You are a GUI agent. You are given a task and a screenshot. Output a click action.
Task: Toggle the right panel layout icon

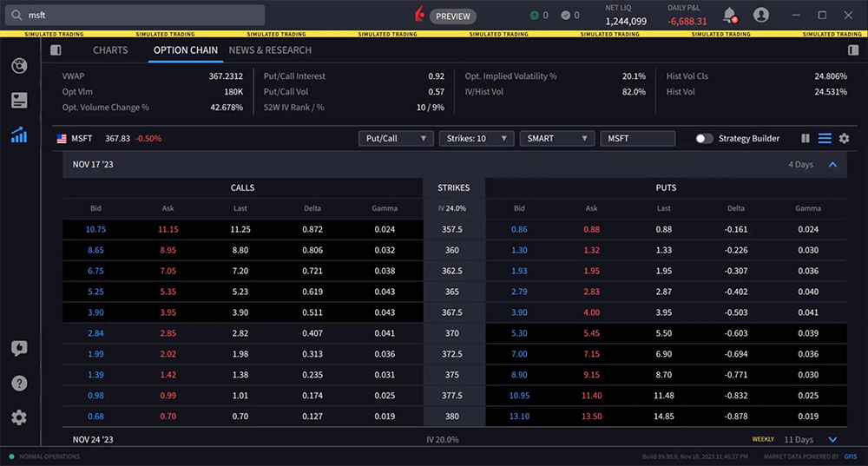coord(853,50)
